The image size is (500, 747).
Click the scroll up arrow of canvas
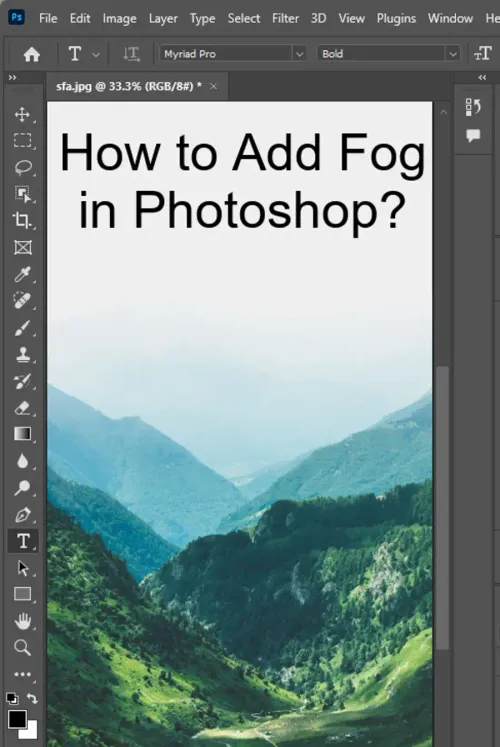click(x=443, y=112)
